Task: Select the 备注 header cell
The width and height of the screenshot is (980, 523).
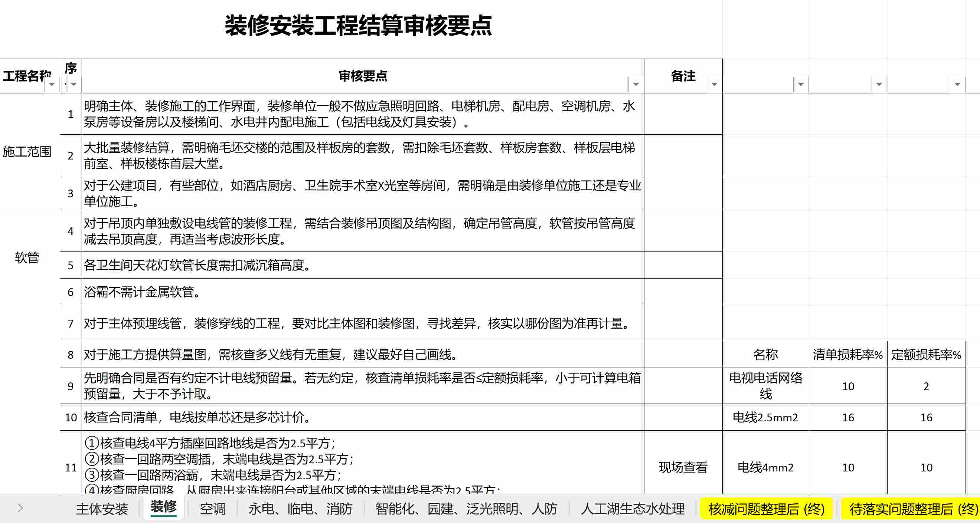Action: click(683, 76)
